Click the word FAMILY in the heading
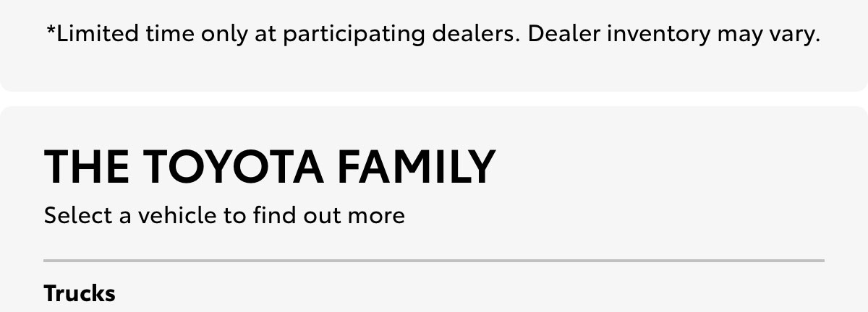 pos(417,166)
